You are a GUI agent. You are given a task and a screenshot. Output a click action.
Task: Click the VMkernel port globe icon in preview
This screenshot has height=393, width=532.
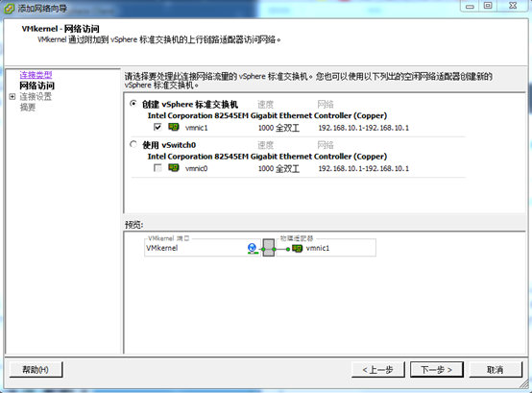(x=253, y=249)
